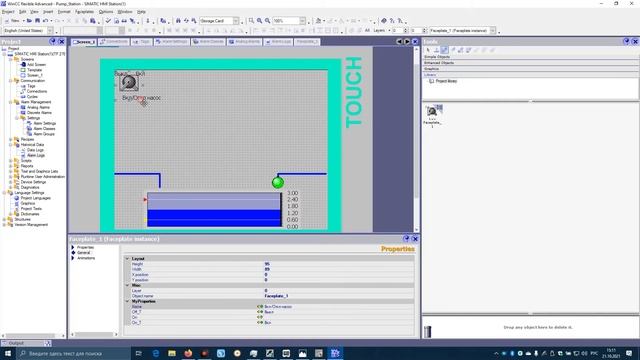This screenshot has width=640, height=360.
Task: Click the Windows Start button
Action: pyautogui.click(x=7, y=353)
